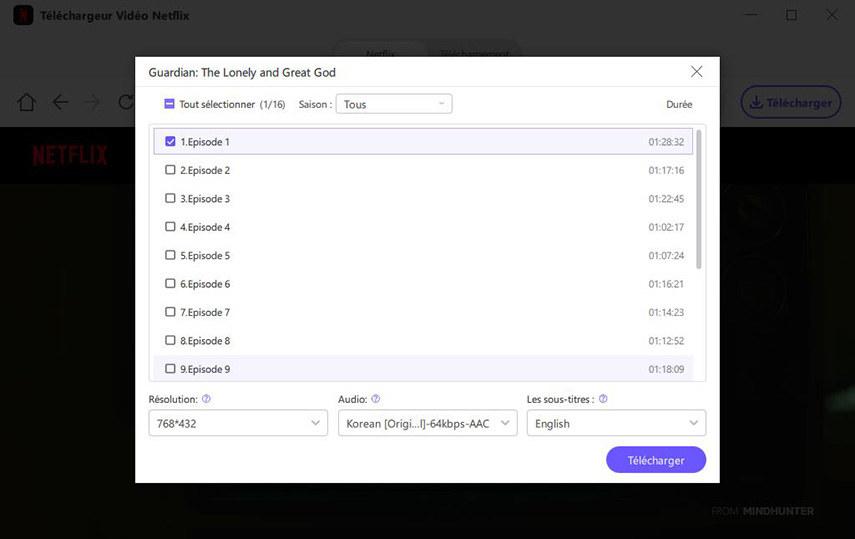The width and height of the screenshot is (855, 539).
Task: Select duration 01:18:09
Action: click(666, 369)
